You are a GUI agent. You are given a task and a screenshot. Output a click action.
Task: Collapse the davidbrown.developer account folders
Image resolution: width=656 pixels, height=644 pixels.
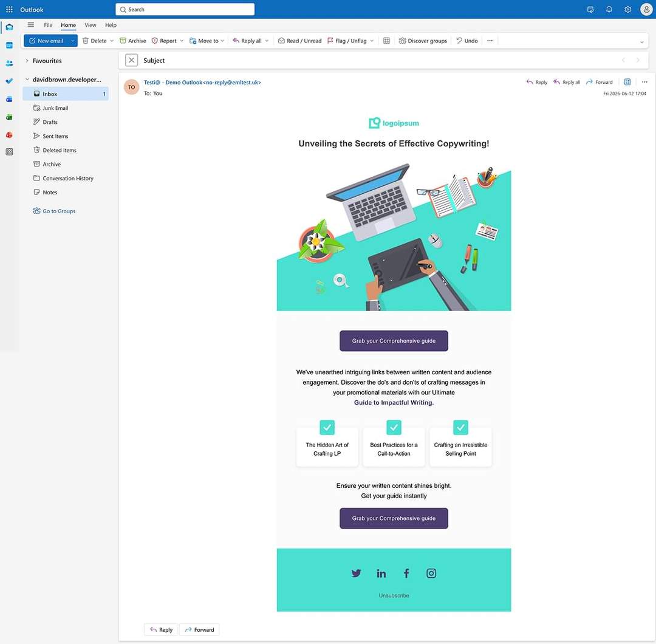tap(27, 79)
